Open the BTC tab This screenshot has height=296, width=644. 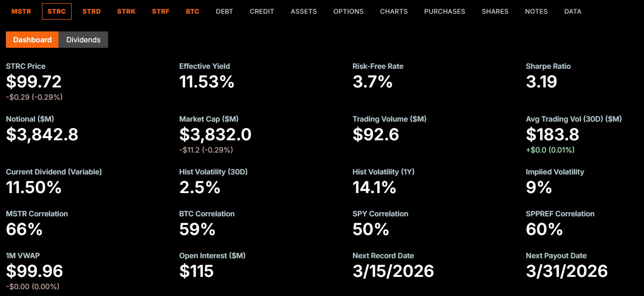(x=192, y=11)
